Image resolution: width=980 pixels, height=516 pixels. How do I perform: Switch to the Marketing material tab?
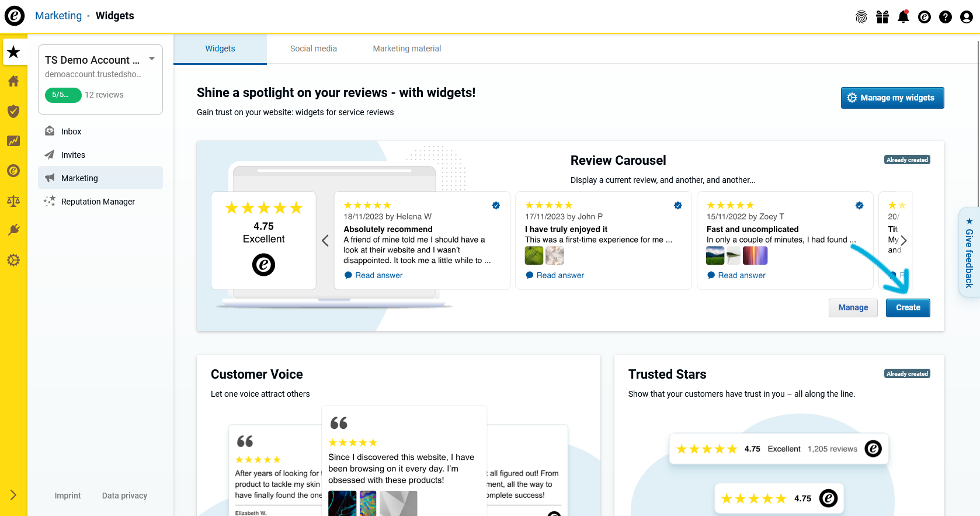(407, 49)
